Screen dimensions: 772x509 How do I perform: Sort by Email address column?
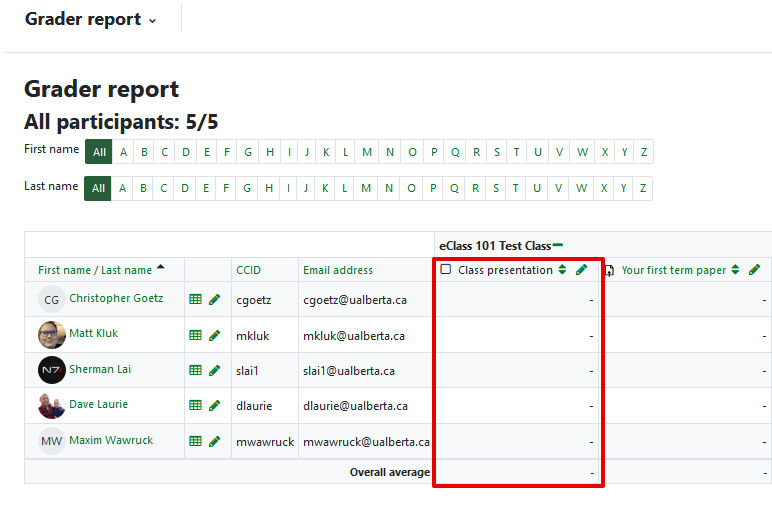pyautogui.click(x=338, y=270)
